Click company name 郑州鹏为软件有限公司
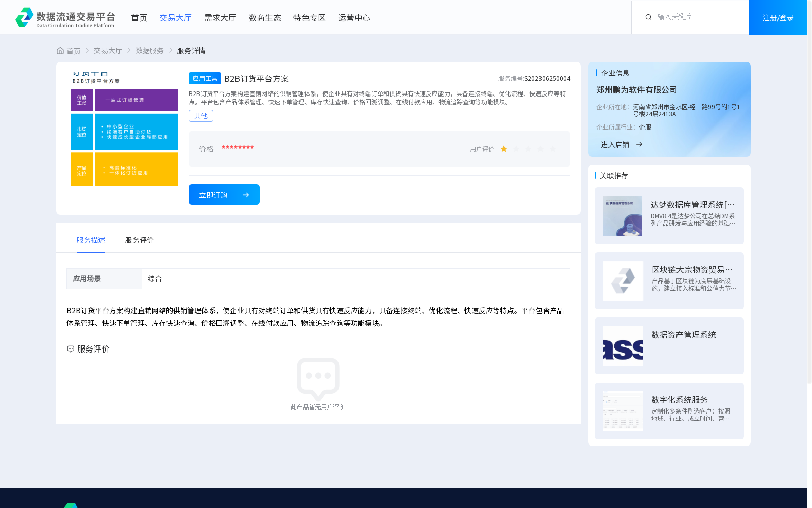Screen dimensions: 812x508 (x=637, y=90)
